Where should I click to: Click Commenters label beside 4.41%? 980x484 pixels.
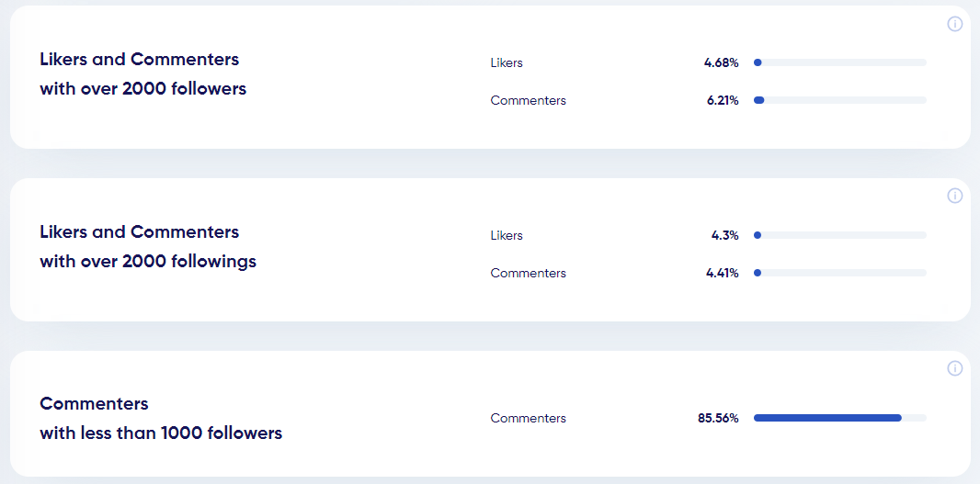point(528,273)
